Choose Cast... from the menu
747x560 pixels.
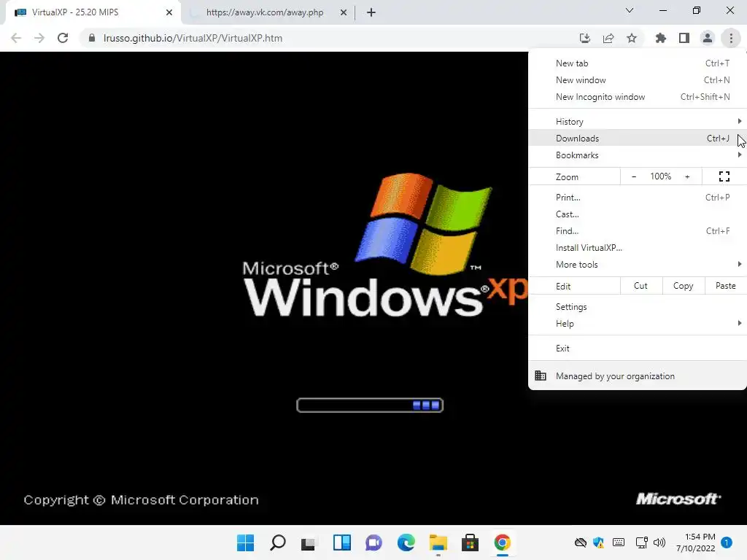click(638, 214)
